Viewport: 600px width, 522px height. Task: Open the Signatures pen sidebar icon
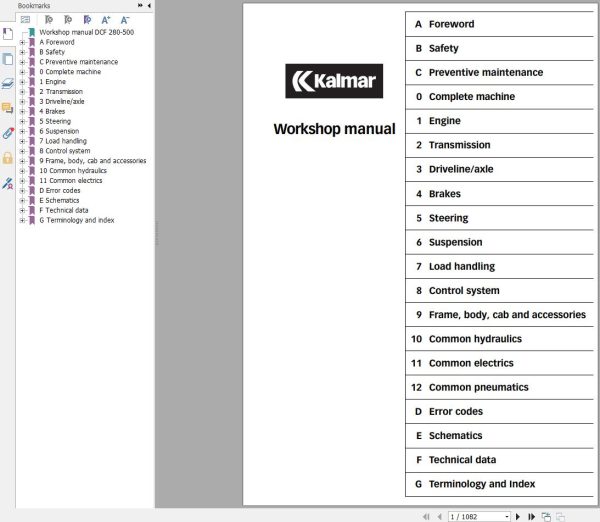click(x=8, y=183)
